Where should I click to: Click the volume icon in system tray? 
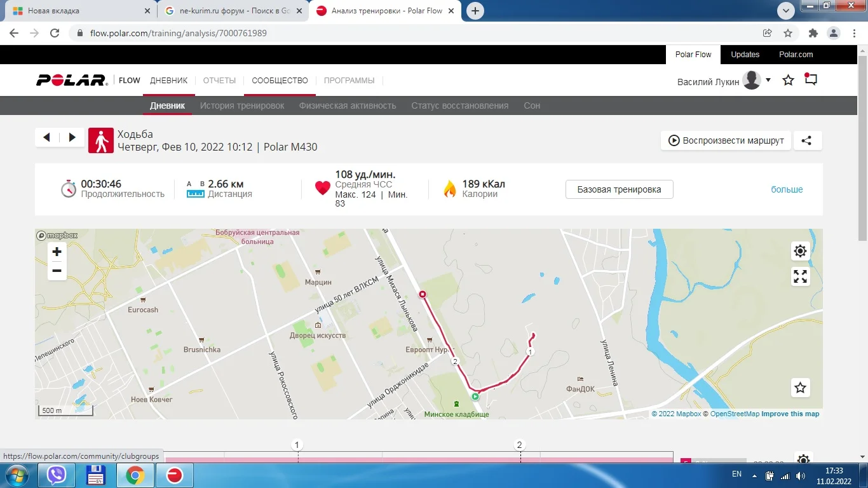[801, 475]
